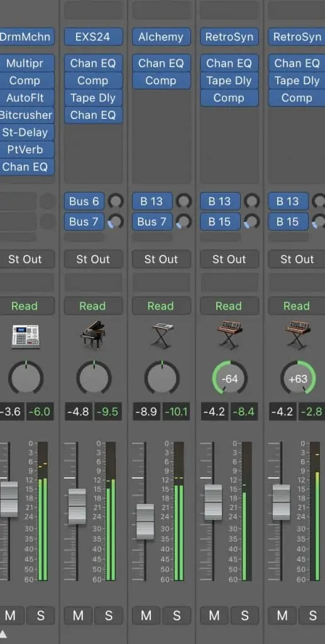Image resolution: width=325 pixels, height=644 pixels.
Task: Click B 13 send slot on RetroSyn +63 strip
Action: point(289,201)
